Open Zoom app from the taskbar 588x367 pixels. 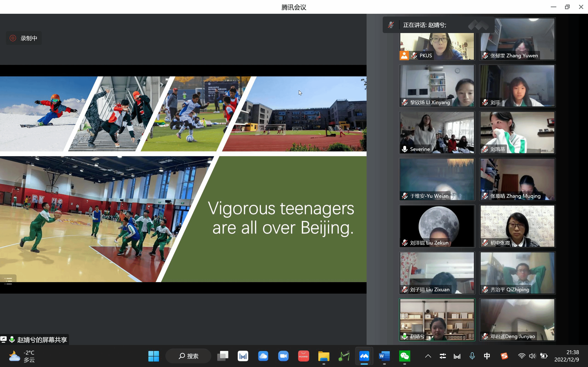coord(283,356)
